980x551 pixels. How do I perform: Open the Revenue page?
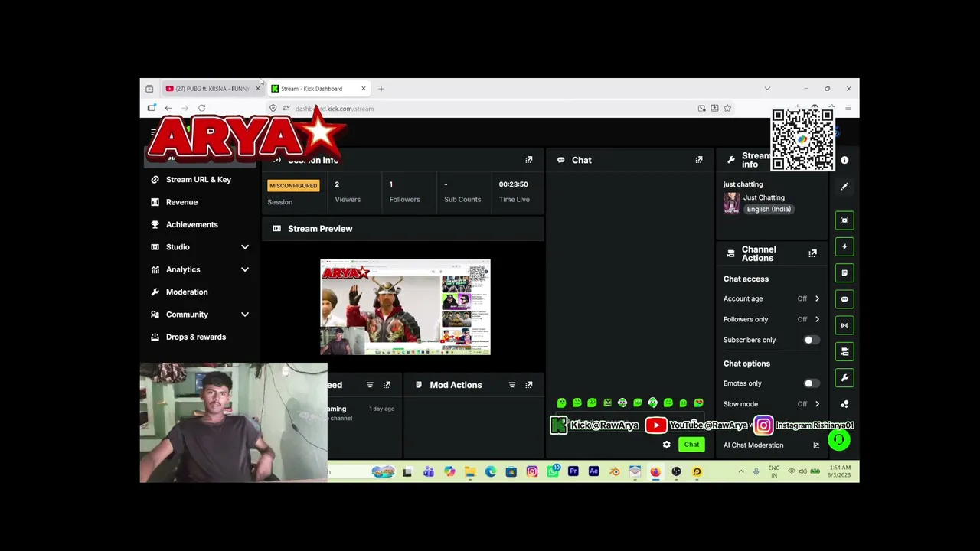(x=182, y=202)
